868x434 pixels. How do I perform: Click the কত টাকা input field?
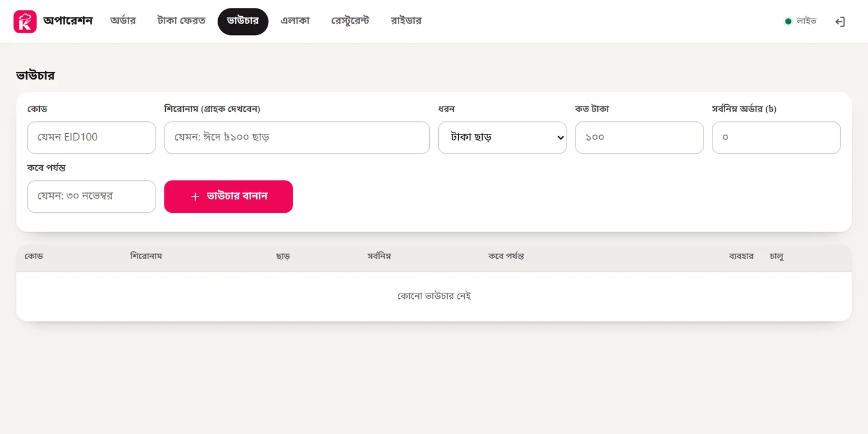pos(639,137)
